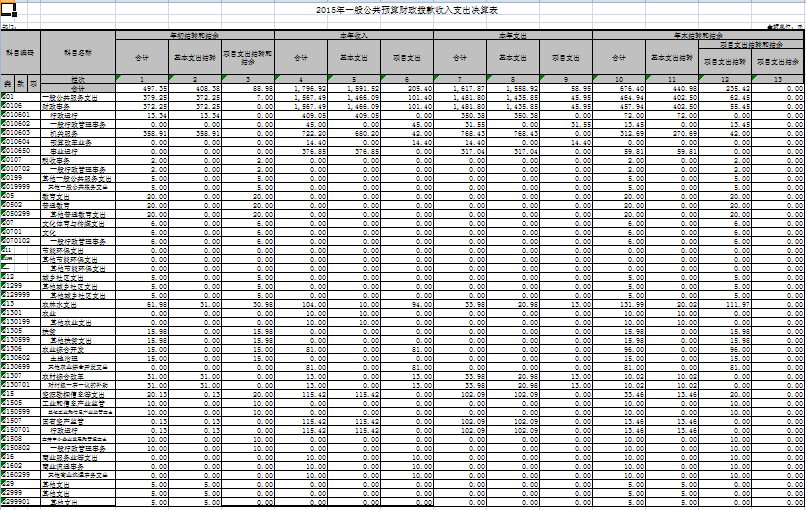The height and width of the screenshot is (510, 806).
Task: Select the cell showing 457.94
Action: [619, 106]
